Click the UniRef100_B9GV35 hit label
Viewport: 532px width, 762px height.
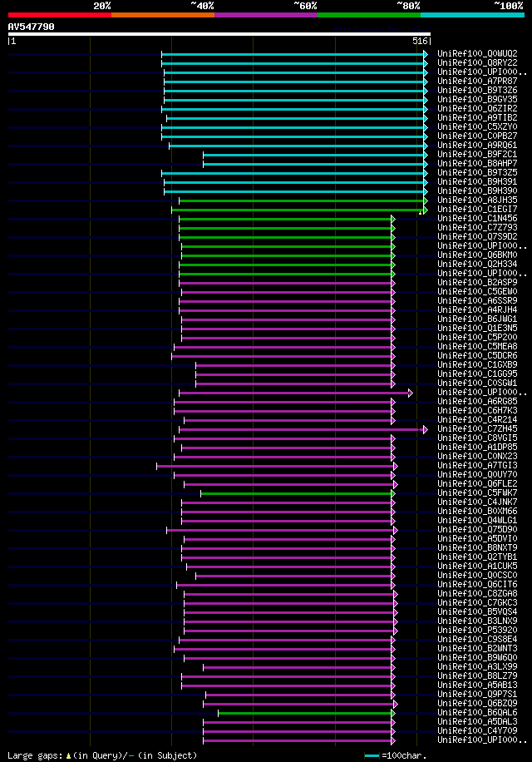point(477,99)
